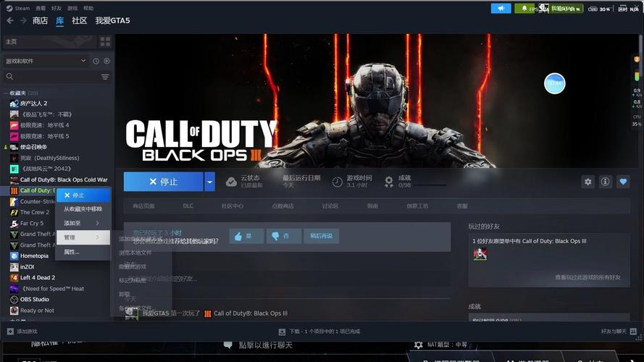
Task: Click the green notification bell button
Action: click(x=524, y=8)
